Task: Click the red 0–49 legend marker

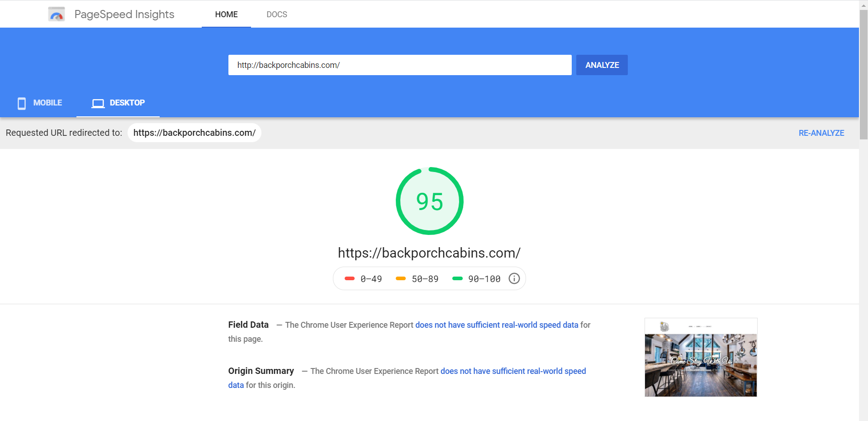Action: [x=350, y=278]
